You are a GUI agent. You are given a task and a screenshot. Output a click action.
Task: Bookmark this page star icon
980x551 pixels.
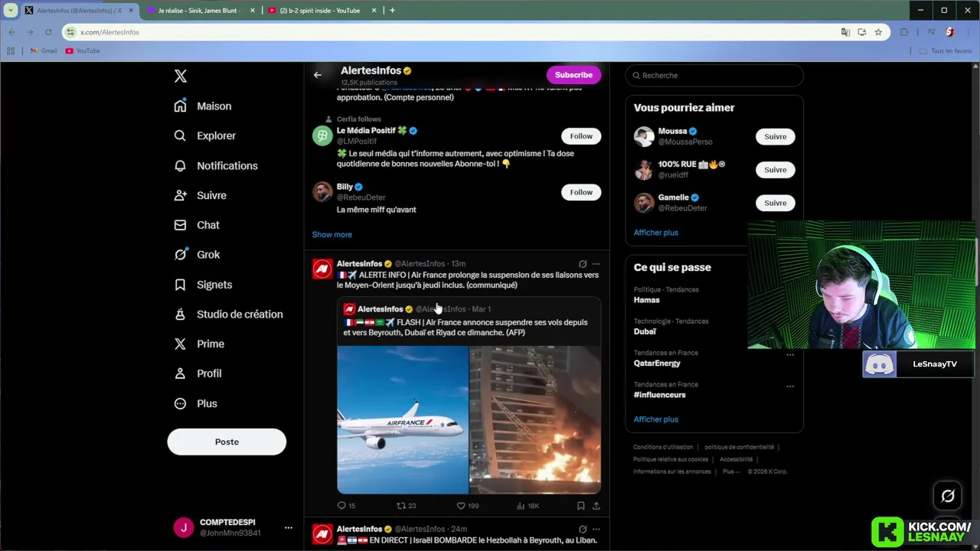click(x=878, y=32)
